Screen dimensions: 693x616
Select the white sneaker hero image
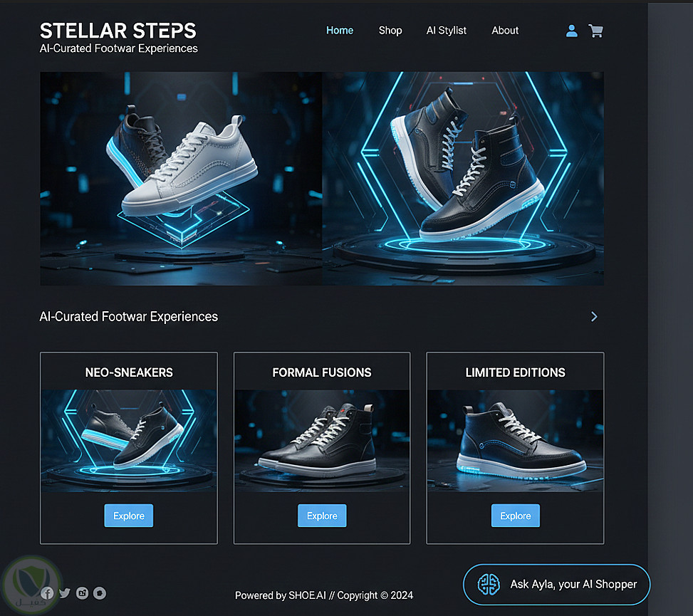click(x=181, y=179)
